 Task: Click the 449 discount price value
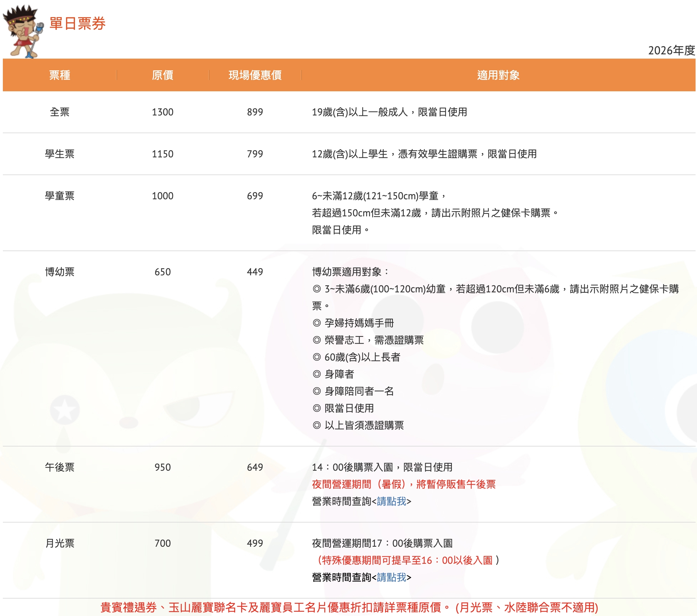255,272
